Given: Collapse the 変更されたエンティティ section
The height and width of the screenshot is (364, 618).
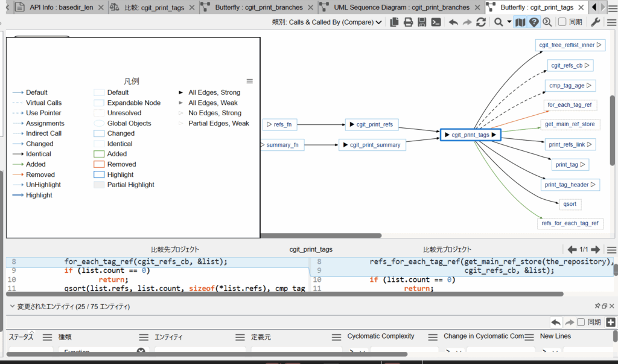Looking at the screenshot, I should 12,307.
